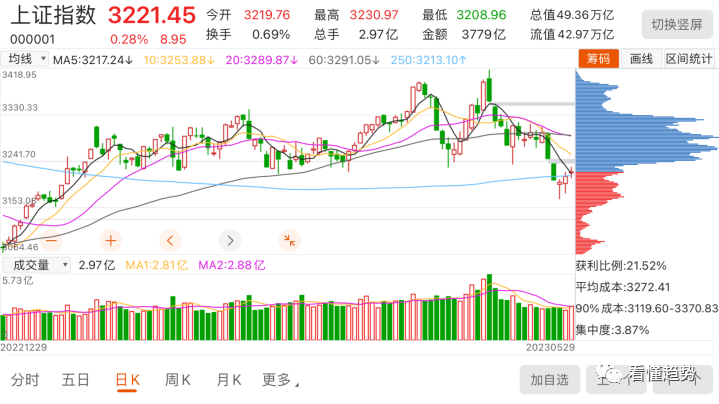
Task: Select the 周K period tab
Action: pos(178,379)
